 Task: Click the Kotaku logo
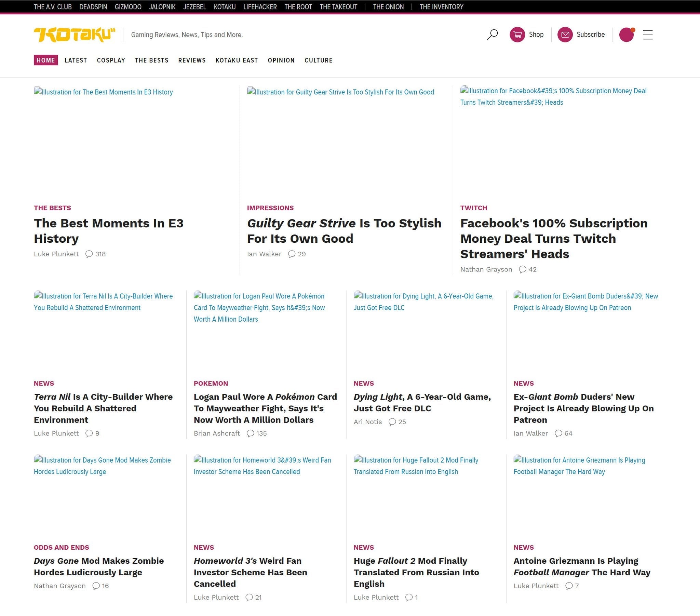[x=74, y=35]
